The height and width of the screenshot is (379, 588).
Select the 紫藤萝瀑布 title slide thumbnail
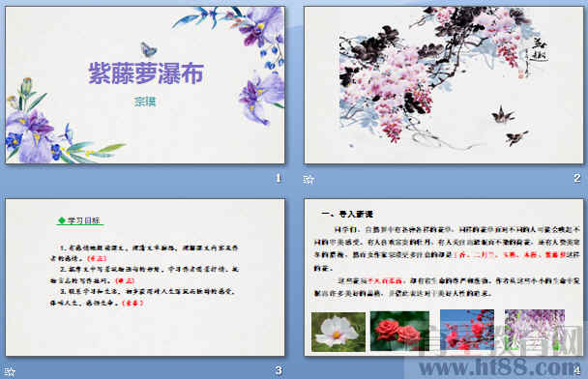click(145, 85)
